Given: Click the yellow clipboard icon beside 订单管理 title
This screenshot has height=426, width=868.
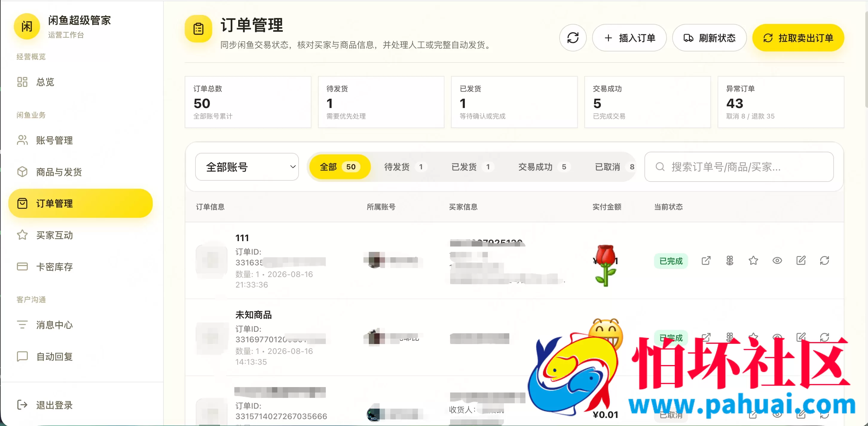Looking at the screenshot, I should pyautogui.click(x=198, y=29).
